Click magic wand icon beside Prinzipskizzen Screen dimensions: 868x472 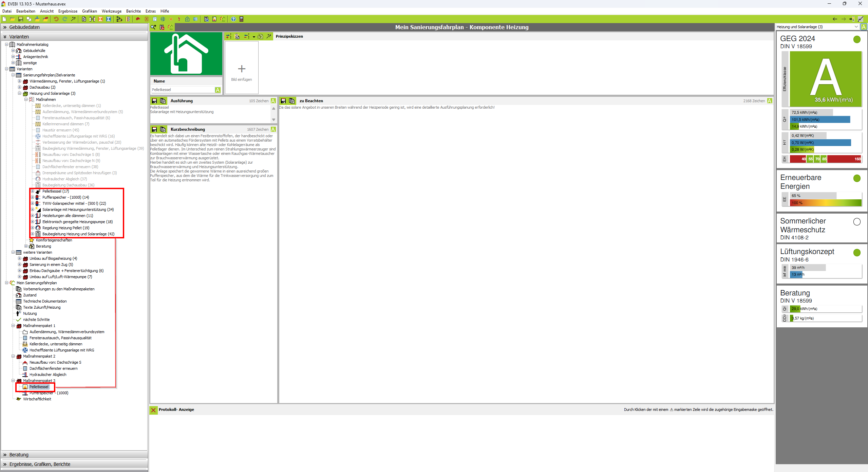[x=269, y=36]
